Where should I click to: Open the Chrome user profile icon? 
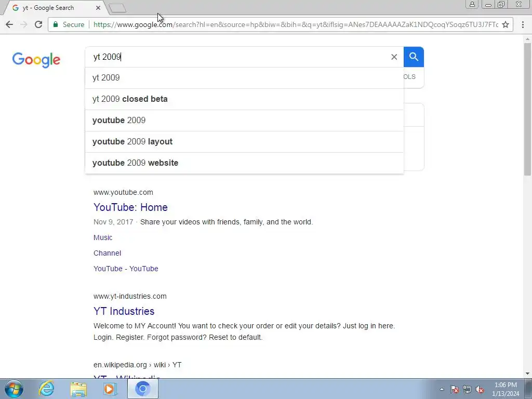point(472,4)
